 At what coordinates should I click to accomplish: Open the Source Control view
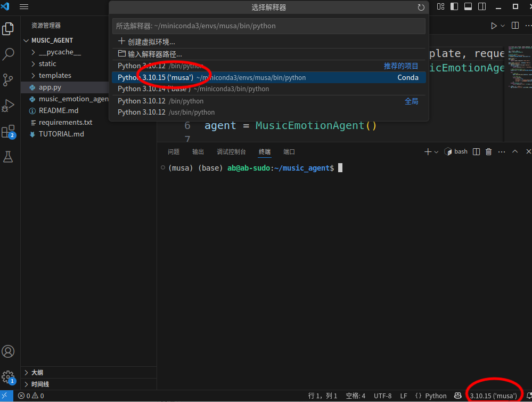8,80
